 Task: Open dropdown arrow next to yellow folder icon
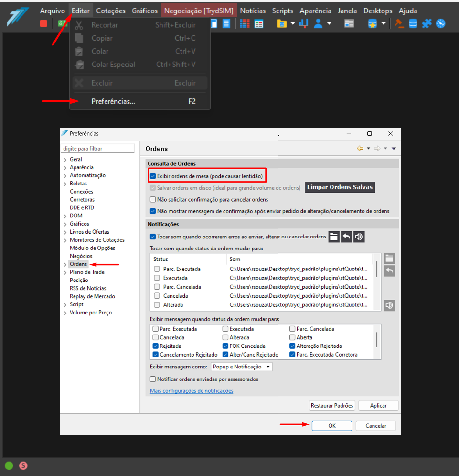293,23
